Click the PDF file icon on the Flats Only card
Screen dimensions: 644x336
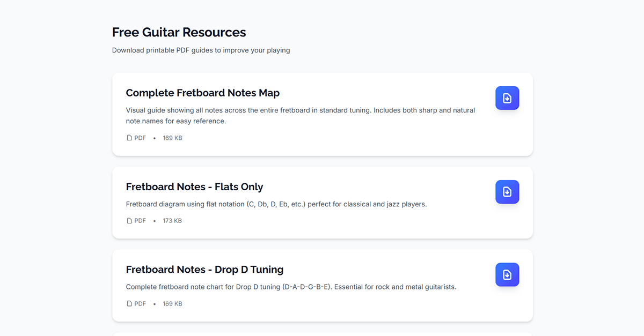point(129,220)
